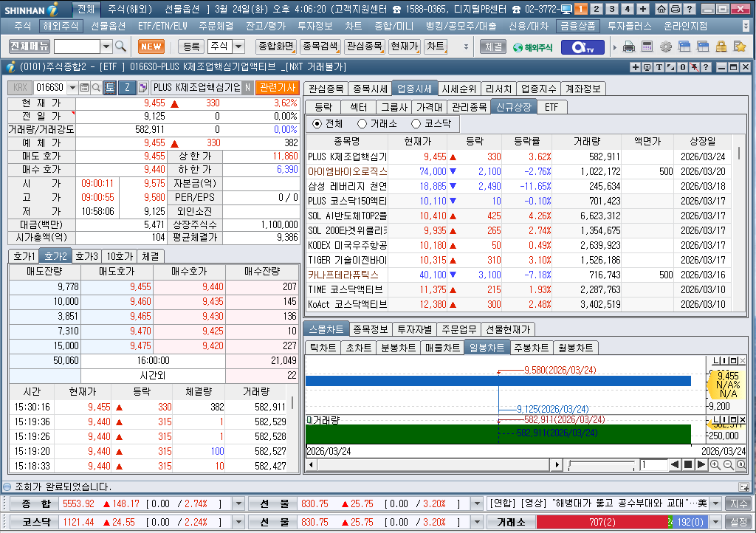Toggle the Z button next to stock code
756x533 pixels.
(127, 87)
